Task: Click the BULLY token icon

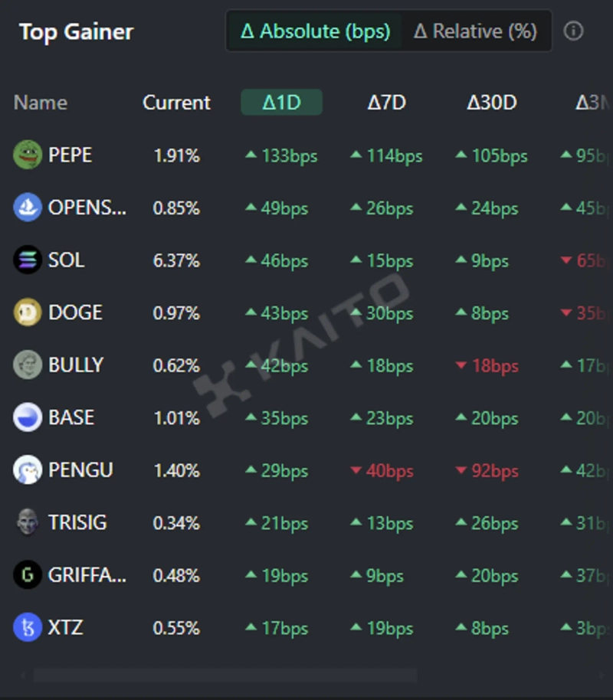Action: click(x=28, y=365)
